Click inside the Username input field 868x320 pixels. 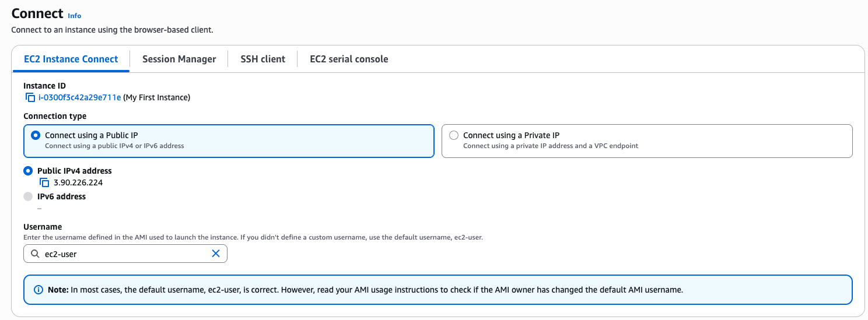pos(125,254)
